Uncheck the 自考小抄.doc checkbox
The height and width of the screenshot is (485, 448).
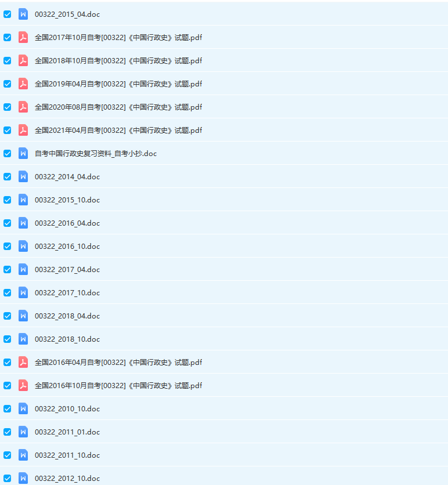click(x=8, y=153)
